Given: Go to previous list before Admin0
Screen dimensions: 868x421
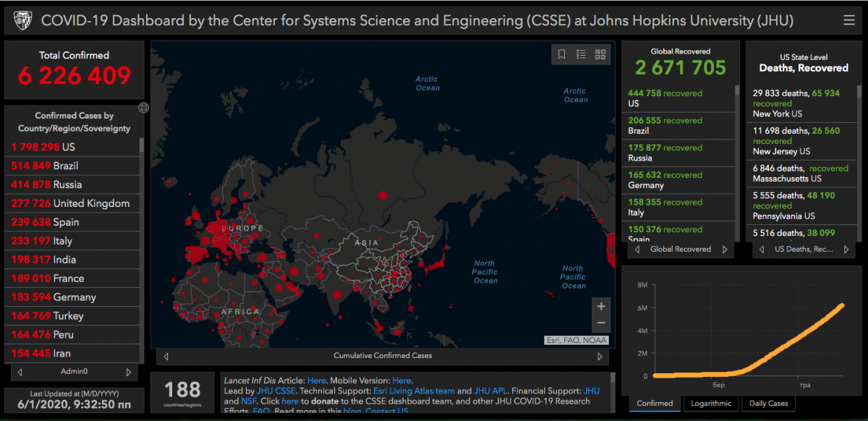Looking at the screenshot, I should point(20,372).
